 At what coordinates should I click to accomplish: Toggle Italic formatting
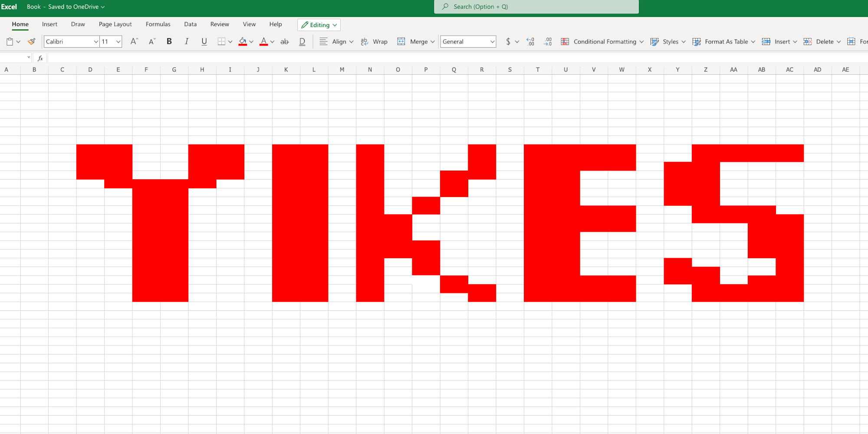coord(187,41)
